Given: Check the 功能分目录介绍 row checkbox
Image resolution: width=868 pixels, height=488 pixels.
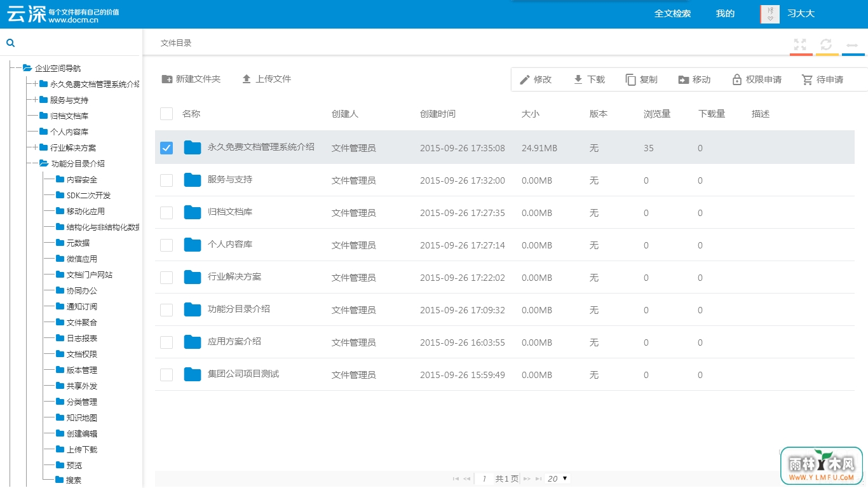Looking at the screenshot, I should click(x=166, y=310).
